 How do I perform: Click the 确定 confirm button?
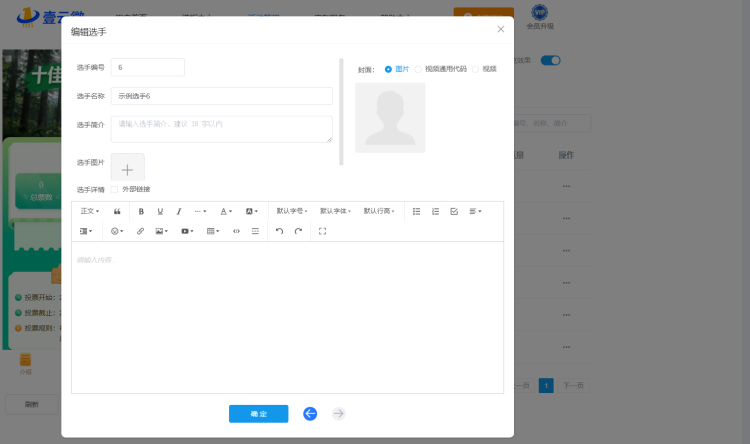point(259,414)
